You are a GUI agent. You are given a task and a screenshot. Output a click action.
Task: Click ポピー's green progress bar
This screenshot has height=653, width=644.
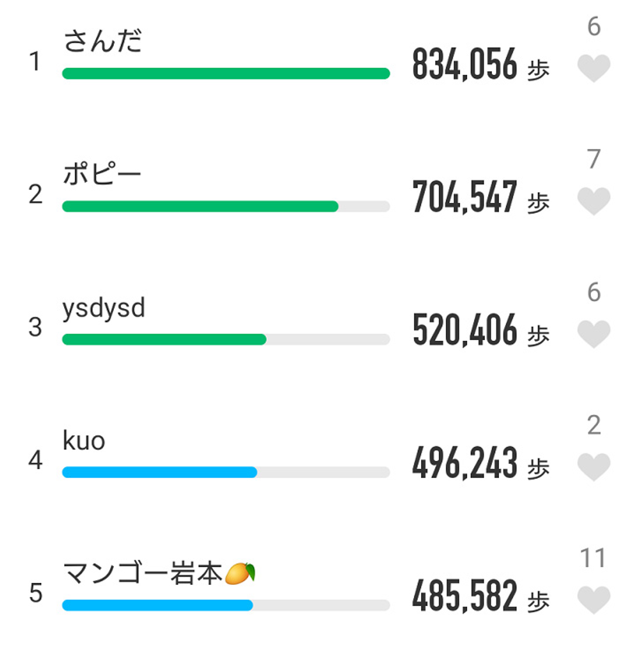200,206
